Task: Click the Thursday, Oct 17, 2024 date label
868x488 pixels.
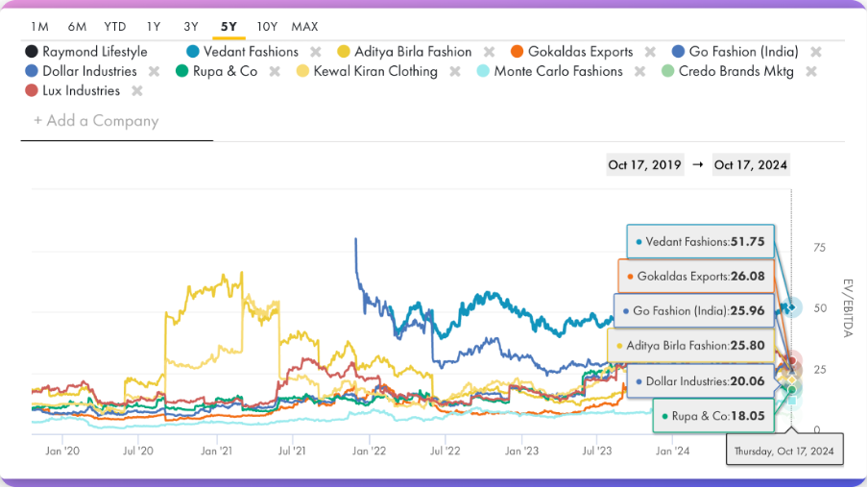Action: [x=784, y=451]
